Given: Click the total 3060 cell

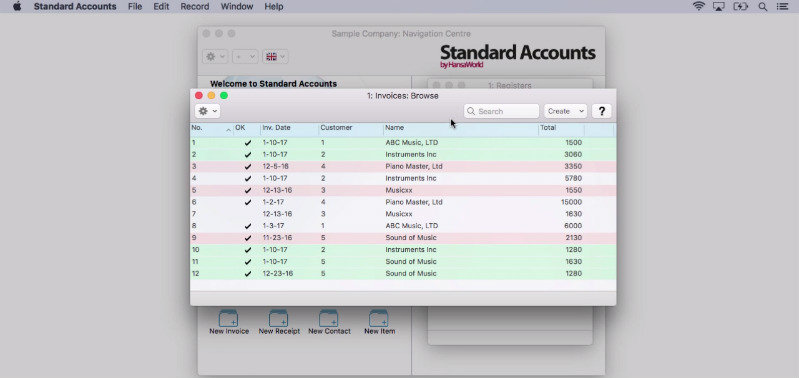Looking at the screenshot, I should [573, 154].
